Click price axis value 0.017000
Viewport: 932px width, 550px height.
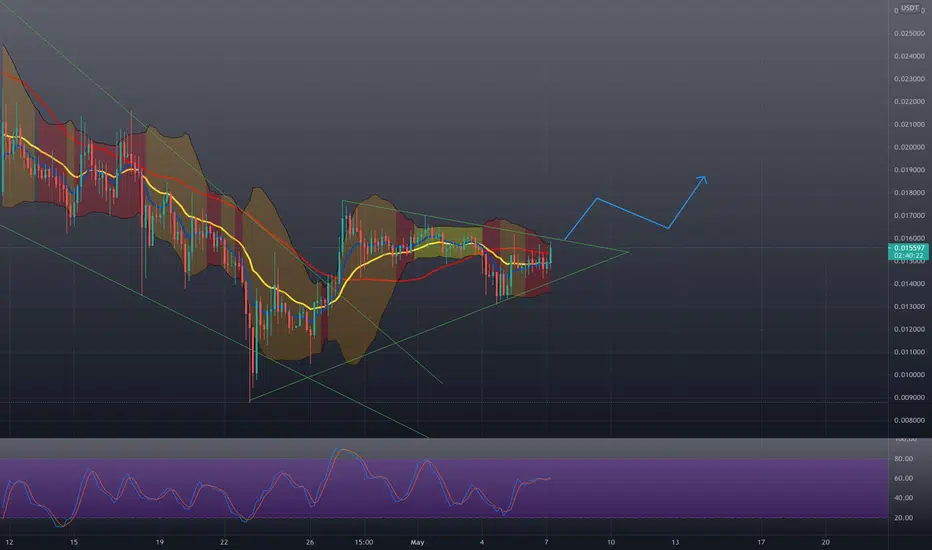(909, 216)
